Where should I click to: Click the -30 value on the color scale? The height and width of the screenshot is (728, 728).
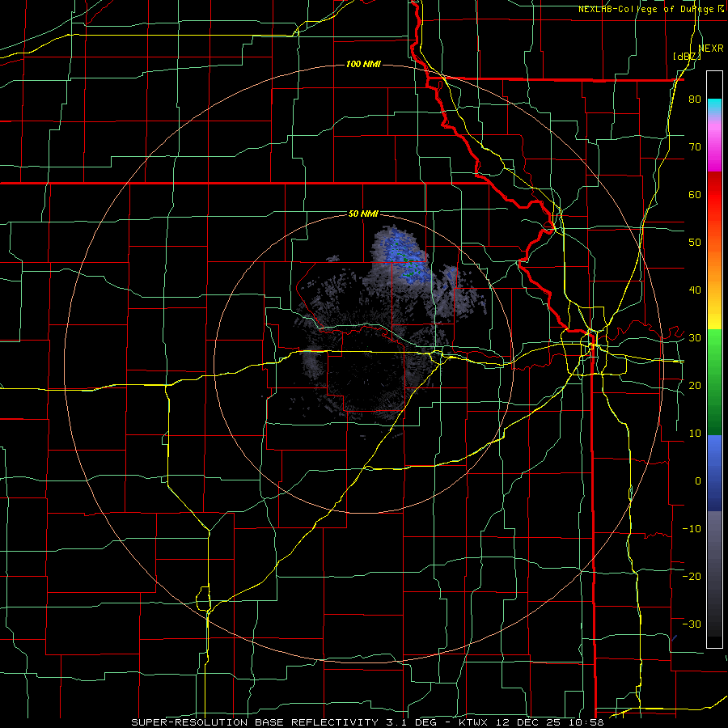pyautogui.click(x=692, y=624)
